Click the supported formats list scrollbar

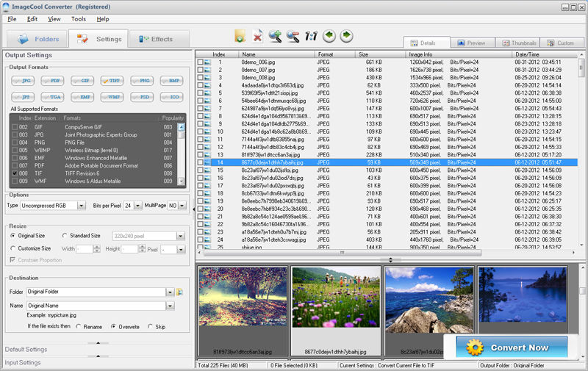182,154
